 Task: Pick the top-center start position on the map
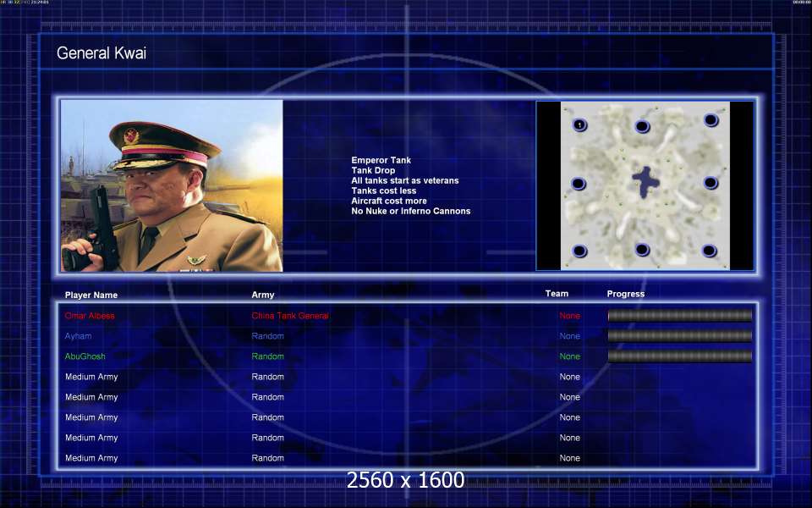coord(642,126)
